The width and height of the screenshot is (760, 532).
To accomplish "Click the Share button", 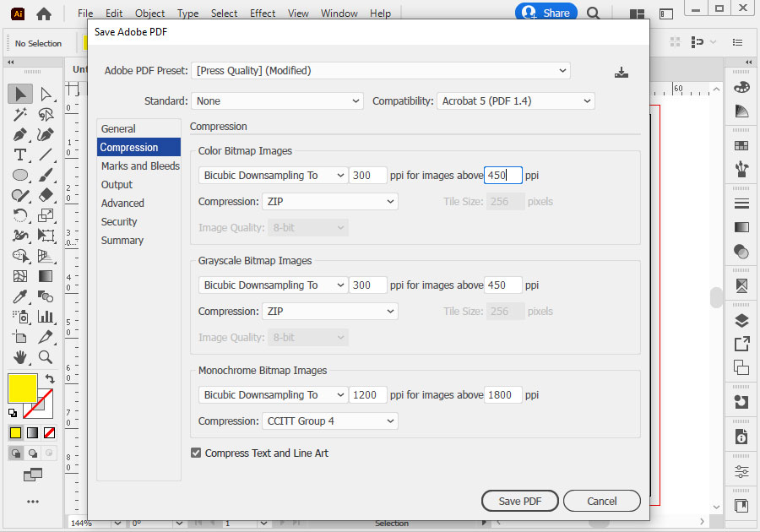I will [546, 13].
